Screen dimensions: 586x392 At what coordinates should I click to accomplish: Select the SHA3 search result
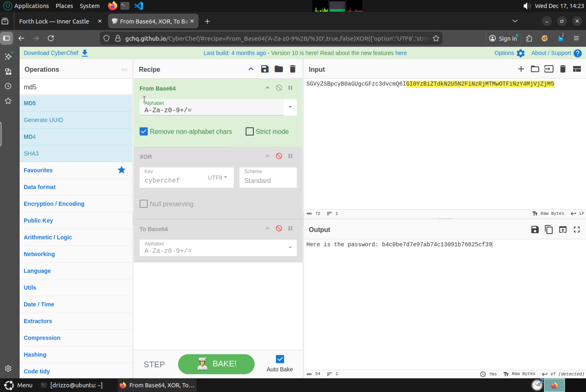pyautogui.click(x=76, y=154)
